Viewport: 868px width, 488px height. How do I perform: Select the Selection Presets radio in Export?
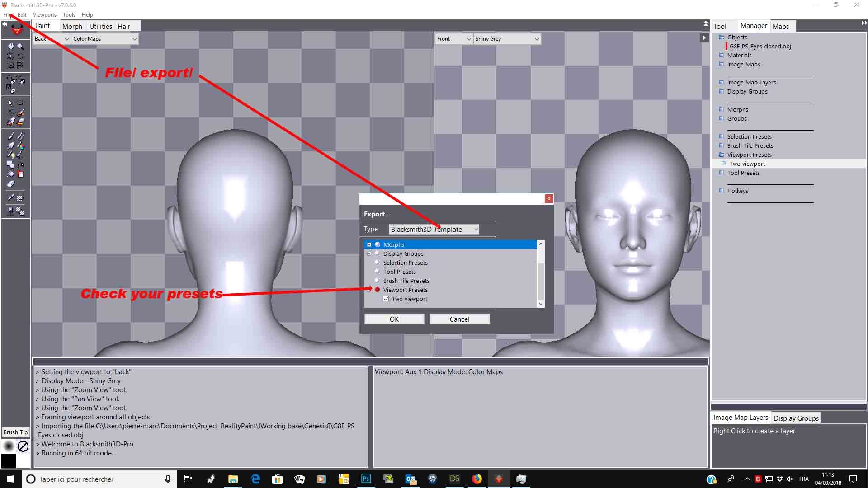tap(377, 263)
